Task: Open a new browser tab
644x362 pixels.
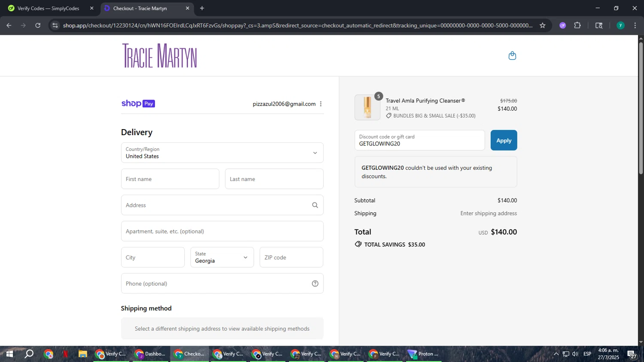Action: 202,8
